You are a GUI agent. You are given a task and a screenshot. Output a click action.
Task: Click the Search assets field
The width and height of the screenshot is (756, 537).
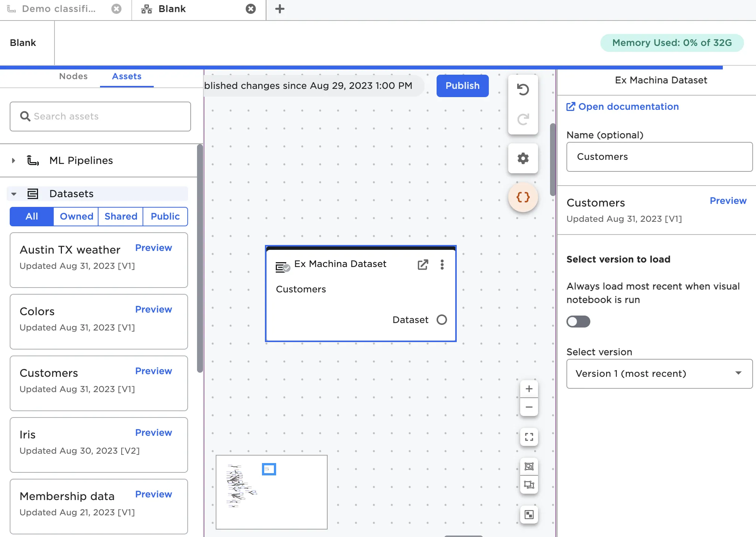(x=100, y=117)
